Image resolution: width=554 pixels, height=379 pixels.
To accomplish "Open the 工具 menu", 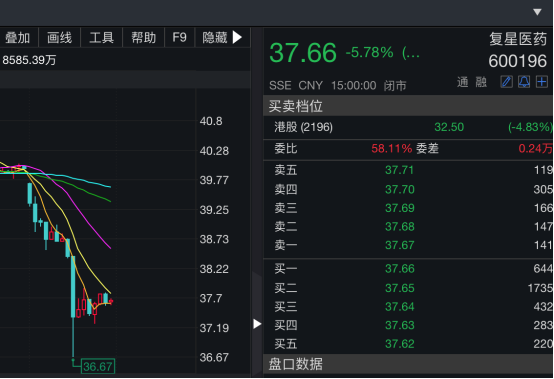I will pos(101,37).
